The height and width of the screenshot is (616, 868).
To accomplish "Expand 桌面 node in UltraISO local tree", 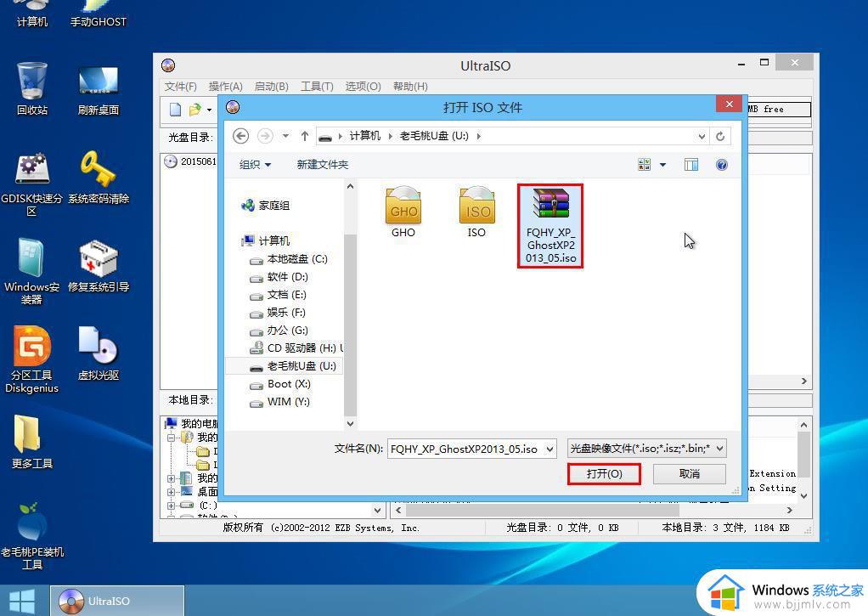I will pos(171,491).
